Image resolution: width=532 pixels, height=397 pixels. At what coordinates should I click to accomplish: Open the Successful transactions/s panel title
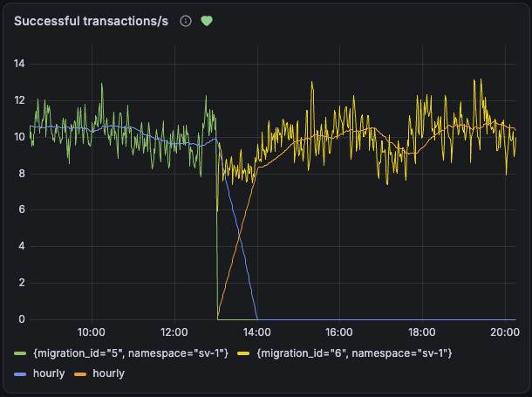click(x=91, y=21)
